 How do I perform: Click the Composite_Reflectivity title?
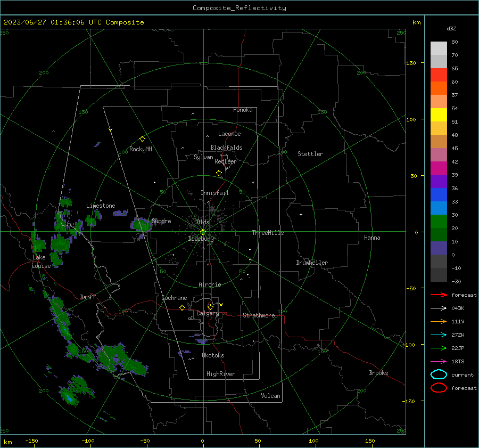click(240, 8)
